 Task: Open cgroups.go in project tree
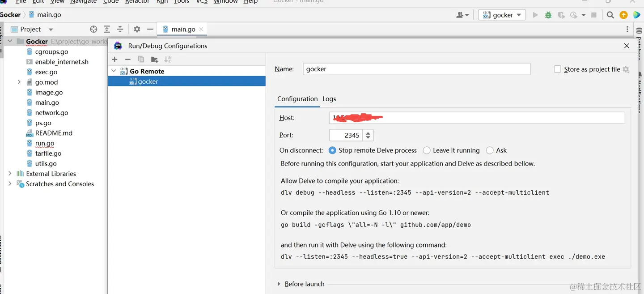[x=51, y=51]
